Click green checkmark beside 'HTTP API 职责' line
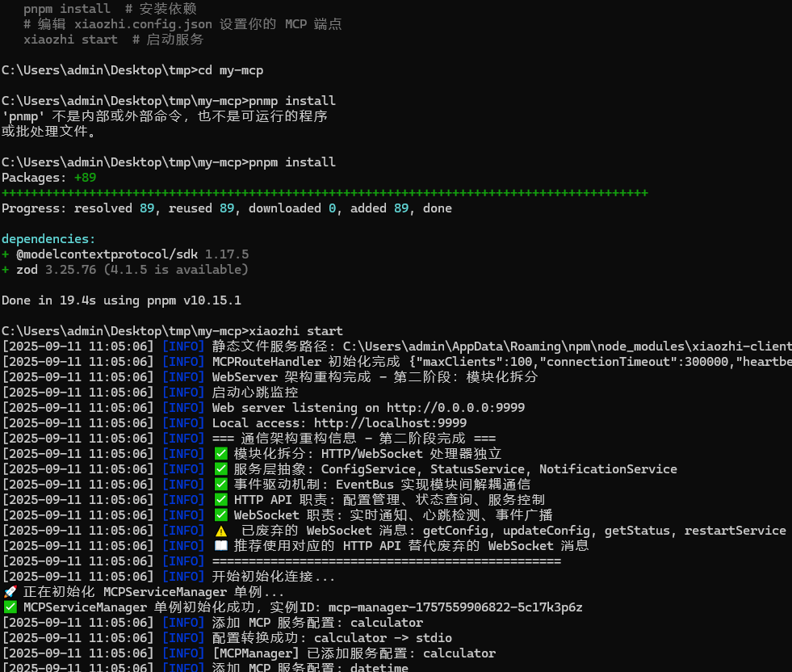This screenshot has height=672, width=792. point(220,500)
